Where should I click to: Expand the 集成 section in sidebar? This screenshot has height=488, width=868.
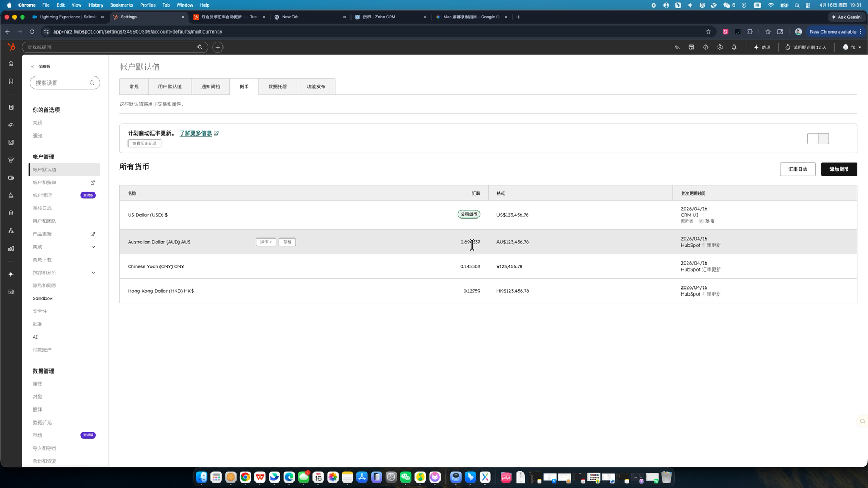[x=93, y=247]
